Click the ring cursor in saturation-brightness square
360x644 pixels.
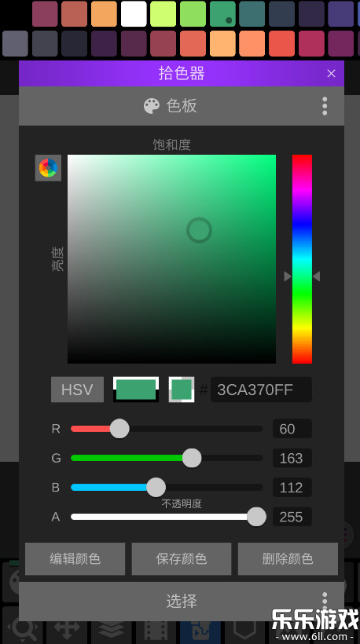click(x=200, y=230)
